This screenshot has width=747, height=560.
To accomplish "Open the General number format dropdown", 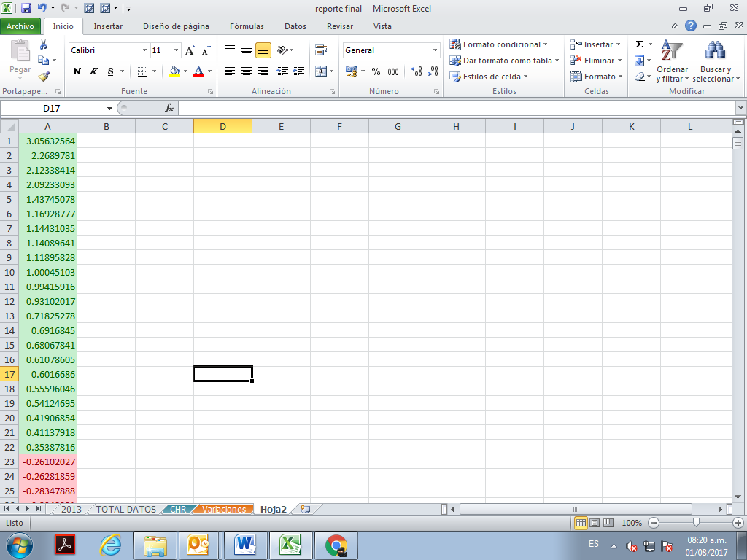I will 435,50.
